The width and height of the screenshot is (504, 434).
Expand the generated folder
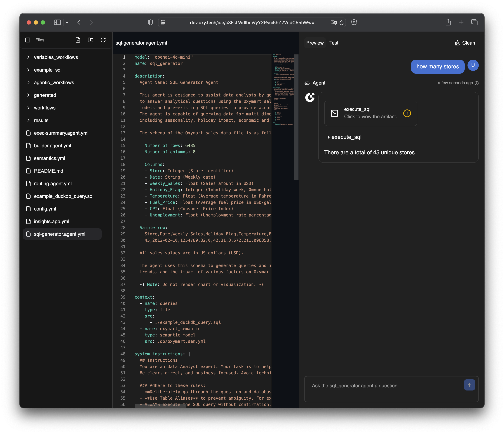click(x=62, y=95)
